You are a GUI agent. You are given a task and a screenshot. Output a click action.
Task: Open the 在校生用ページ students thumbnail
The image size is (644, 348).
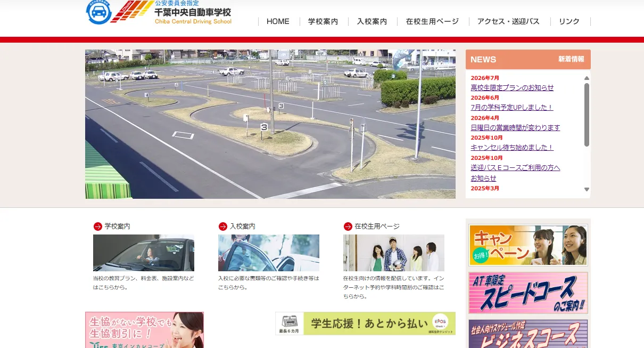click(x=394, y=253)
